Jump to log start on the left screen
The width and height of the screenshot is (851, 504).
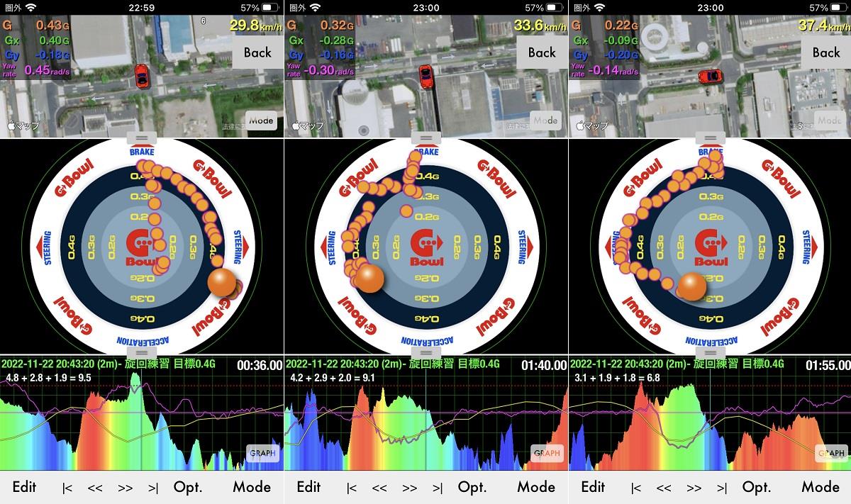(67, 488)
